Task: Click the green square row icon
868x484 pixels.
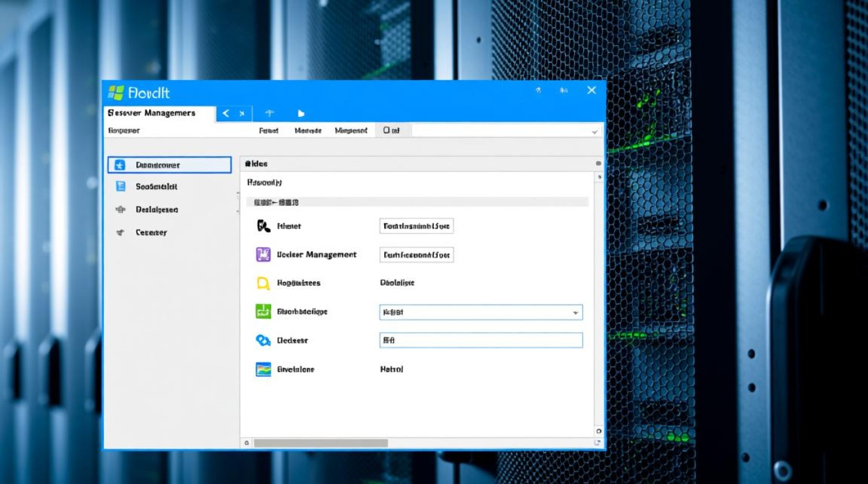Action: point(263,312)
